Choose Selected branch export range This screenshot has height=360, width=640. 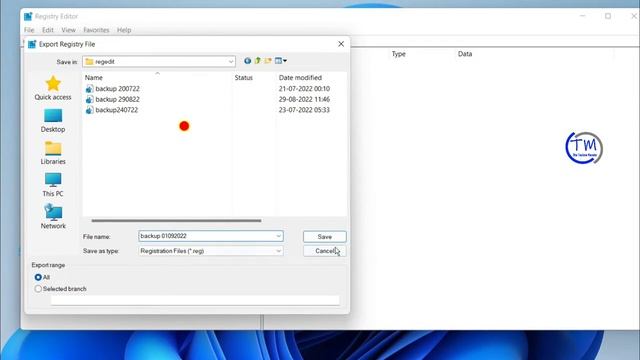(38, 289)
